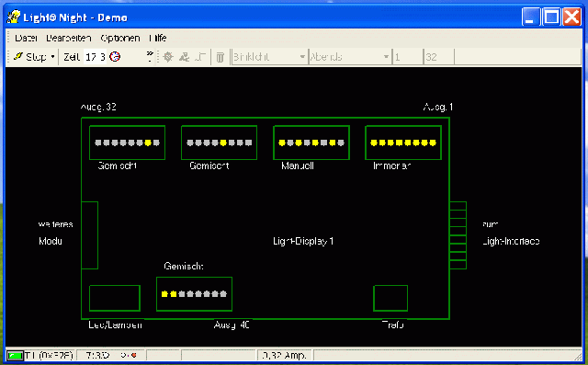Screen dimensions: 588x365
Task: Open the Bearbeiten menu
Action: tap(69, 38)
